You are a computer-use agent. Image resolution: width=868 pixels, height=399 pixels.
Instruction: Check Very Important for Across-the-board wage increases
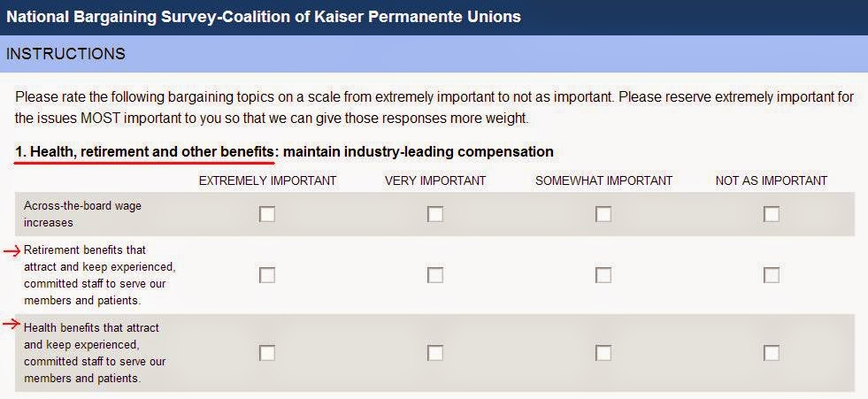coord(435,214)
